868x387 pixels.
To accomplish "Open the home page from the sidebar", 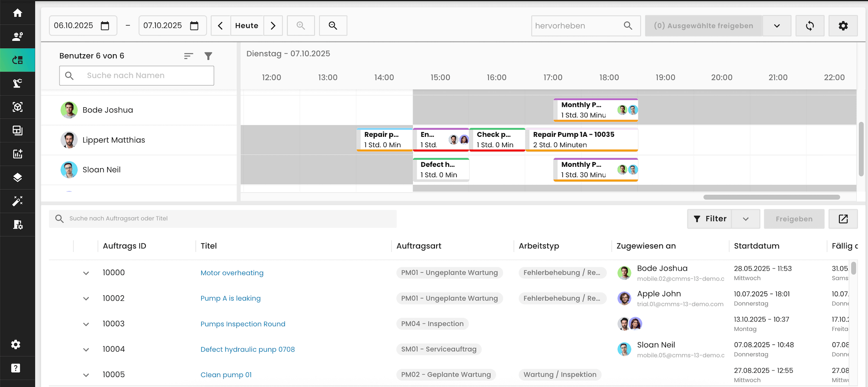I will (17, 13).
